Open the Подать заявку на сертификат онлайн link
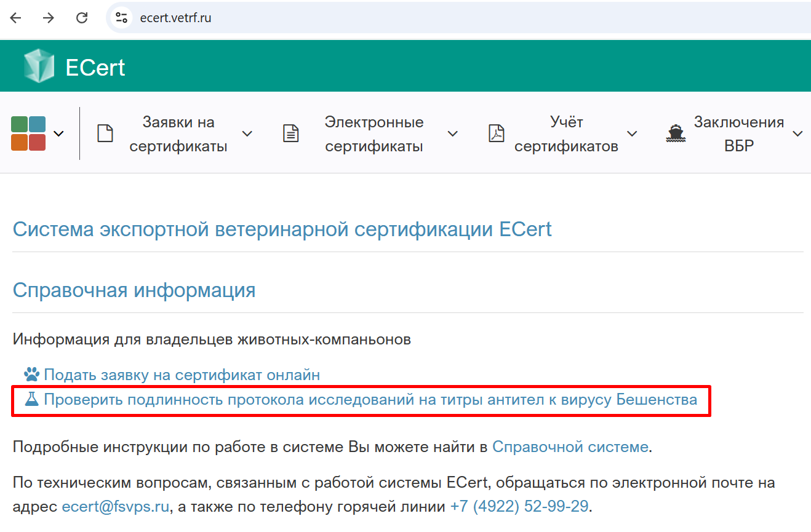811x532 pixels. (182, 375)
